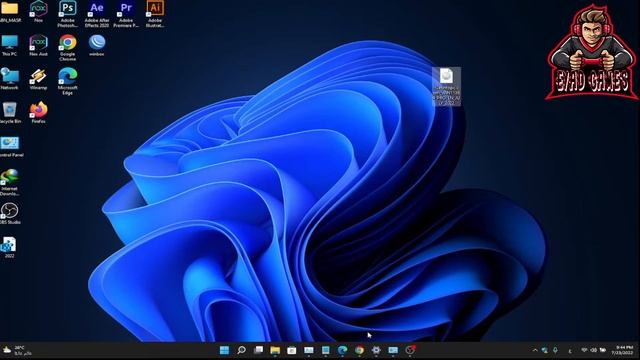The height and width of the screenshot is (360, 640).
Task: Select the Recycle Bin icon
Action: click(9, 113)
